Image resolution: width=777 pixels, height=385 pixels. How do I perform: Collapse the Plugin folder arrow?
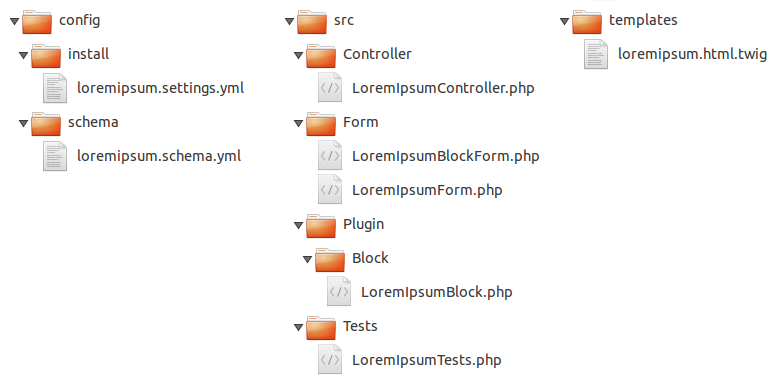click(298, 225)
